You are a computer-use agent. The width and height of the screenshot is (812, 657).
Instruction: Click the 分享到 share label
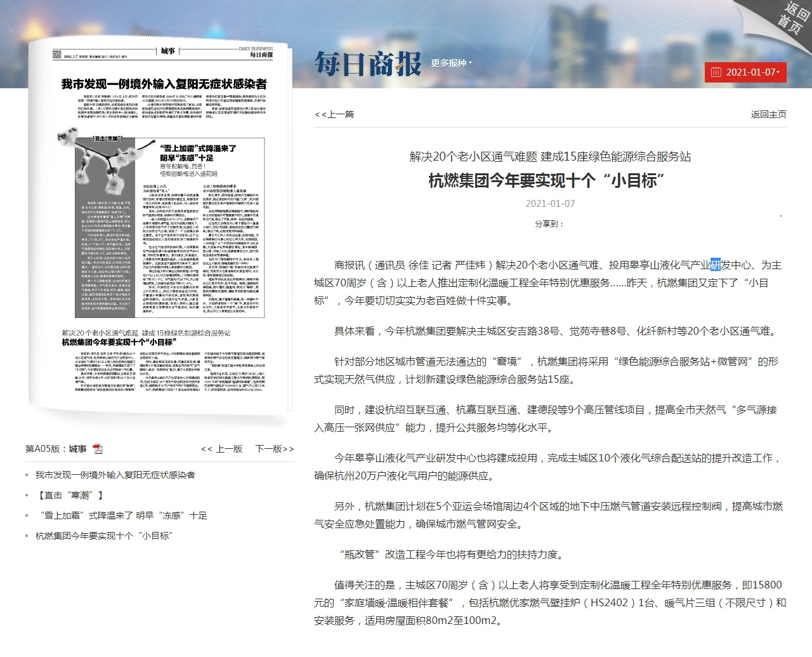tap(549, 223)
